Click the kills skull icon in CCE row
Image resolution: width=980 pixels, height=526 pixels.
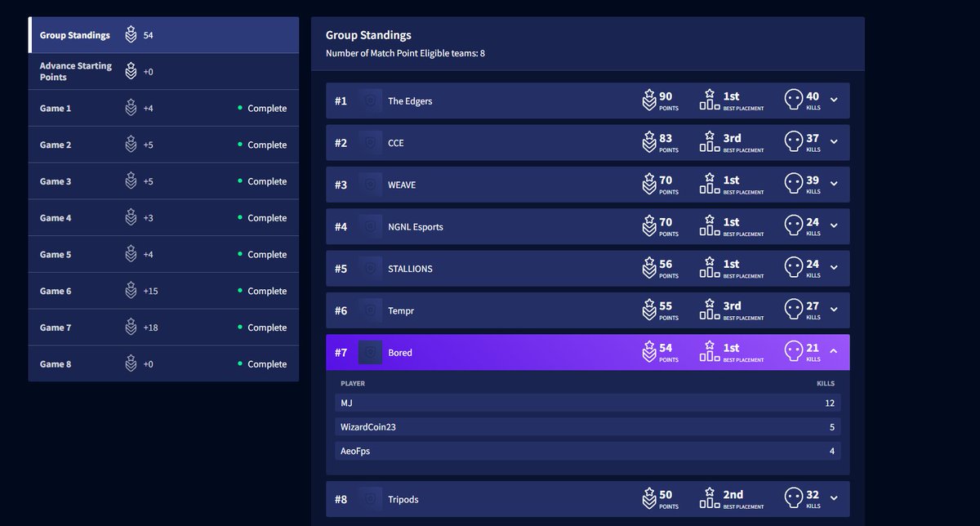point(794,142)
